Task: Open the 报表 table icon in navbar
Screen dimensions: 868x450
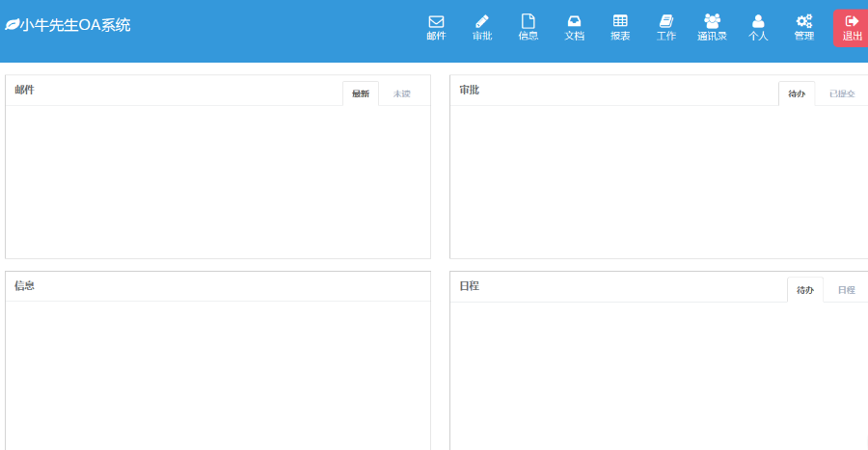Action: pyautogui.click(x=620, y=22)
